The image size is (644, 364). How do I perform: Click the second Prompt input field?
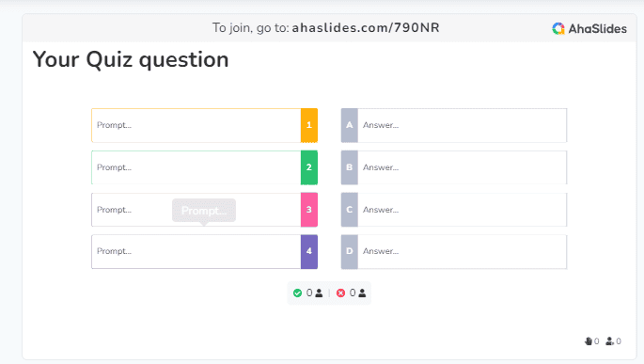click(196, 167)
